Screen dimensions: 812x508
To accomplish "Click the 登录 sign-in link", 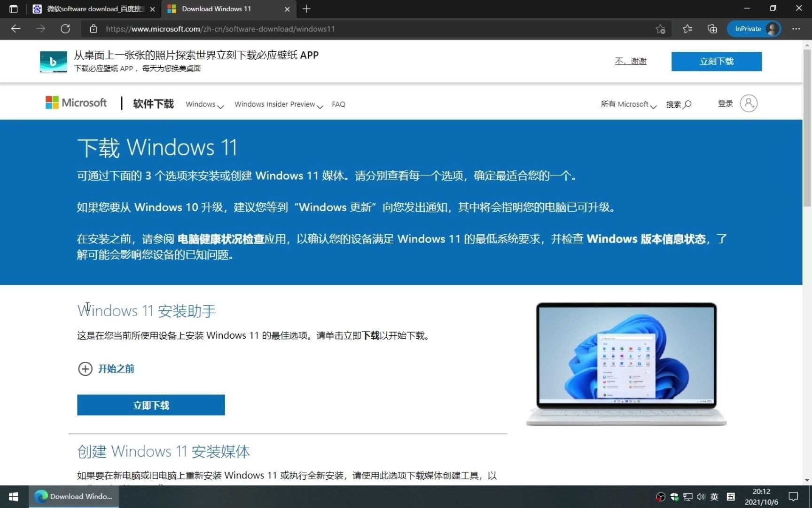I will [726, 103].
